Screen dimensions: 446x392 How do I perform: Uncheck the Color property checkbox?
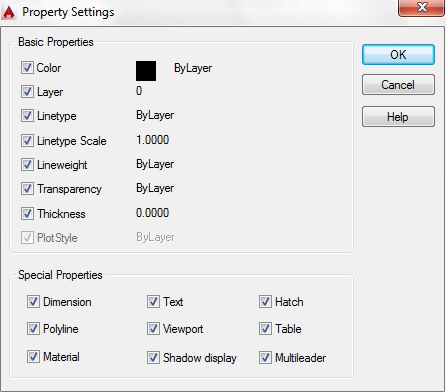point(27,68)
